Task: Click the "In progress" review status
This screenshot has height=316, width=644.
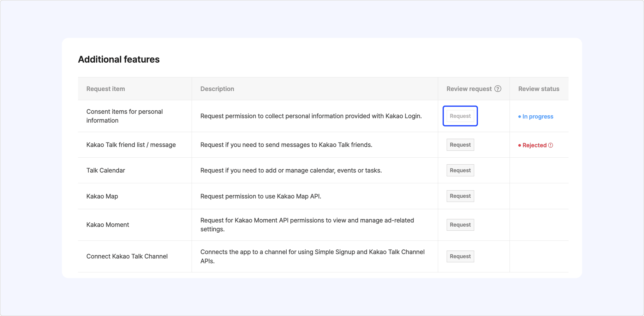Action: (x=536, y=117)
